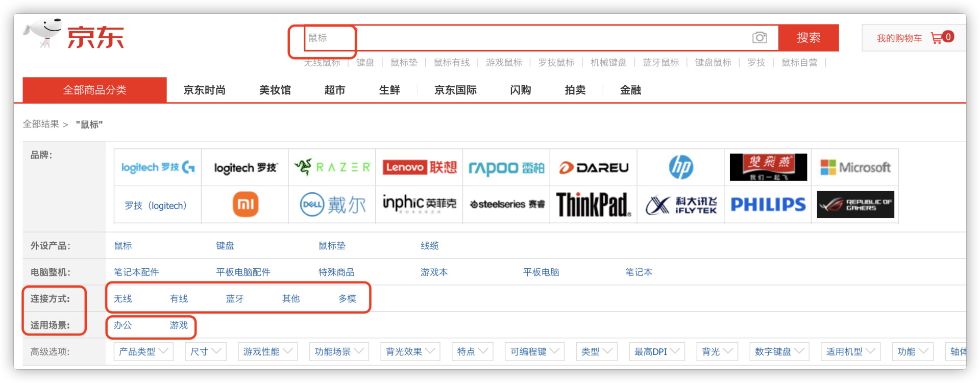Select the Philips brand logo
This screenshot has height=383, width=980.
point(768,205)
